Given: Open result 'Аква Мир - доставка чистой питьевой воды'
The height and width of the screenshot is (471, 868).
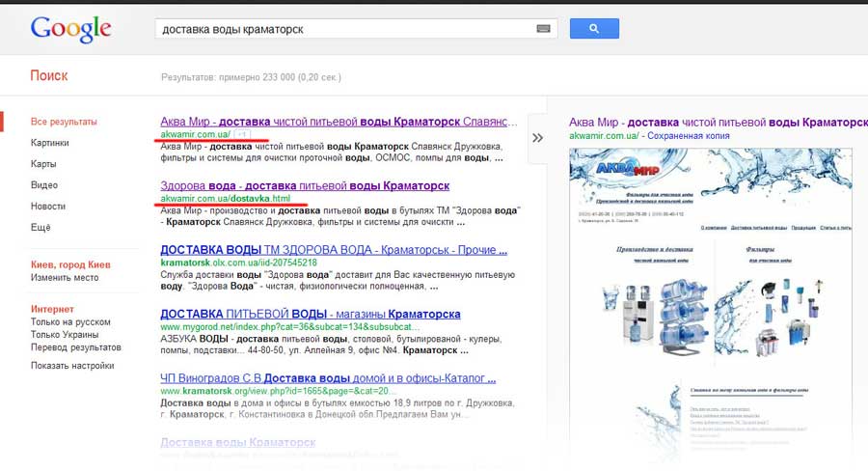Looking at the screenshot, I should click(339, 122).
